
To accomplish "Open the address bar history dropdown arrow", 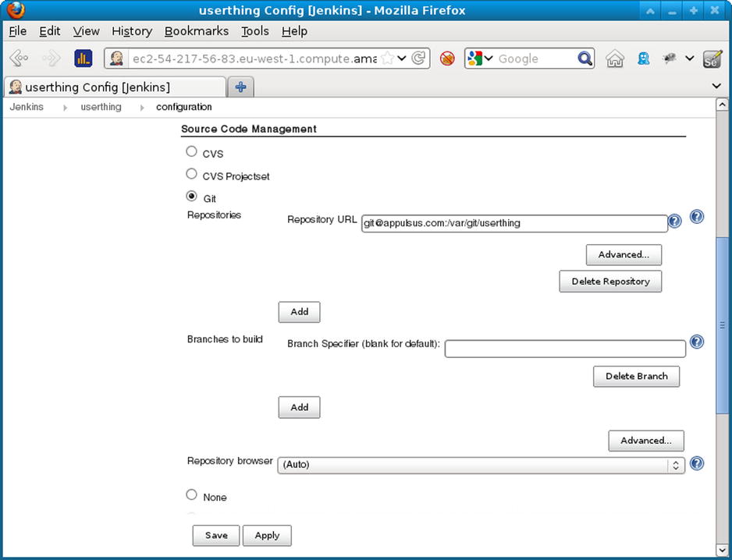I will [402, 58].
